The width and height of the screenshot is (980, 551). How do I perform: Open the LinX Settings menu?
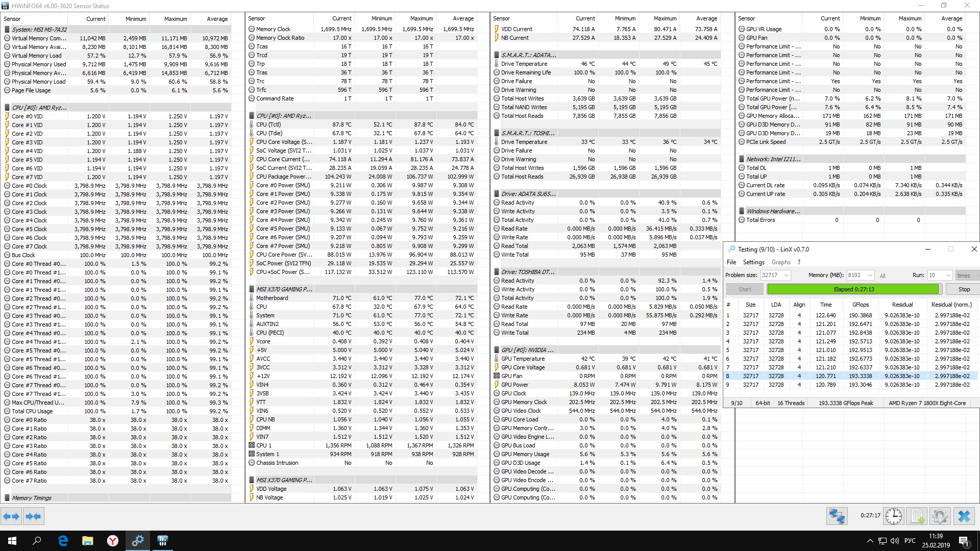coord(753,262)
